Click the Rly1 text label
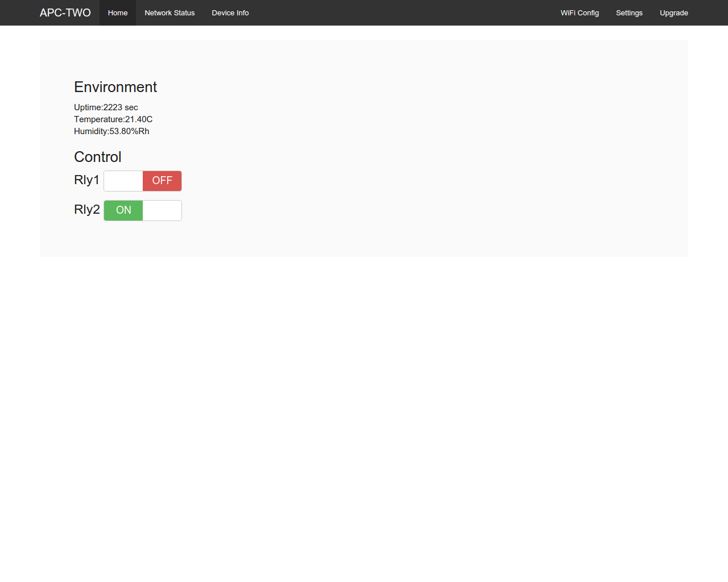This screenshot has height=582, width=728. pyautogui.click(x=86, y=180)
